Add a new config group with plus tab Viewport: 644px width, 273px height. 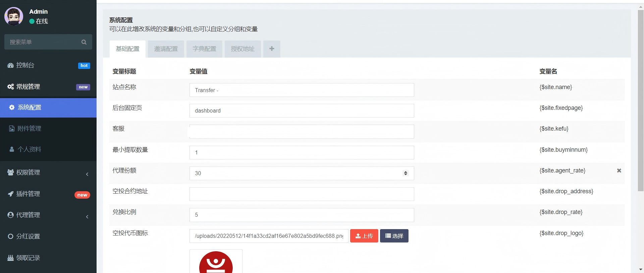click(272, 49)
